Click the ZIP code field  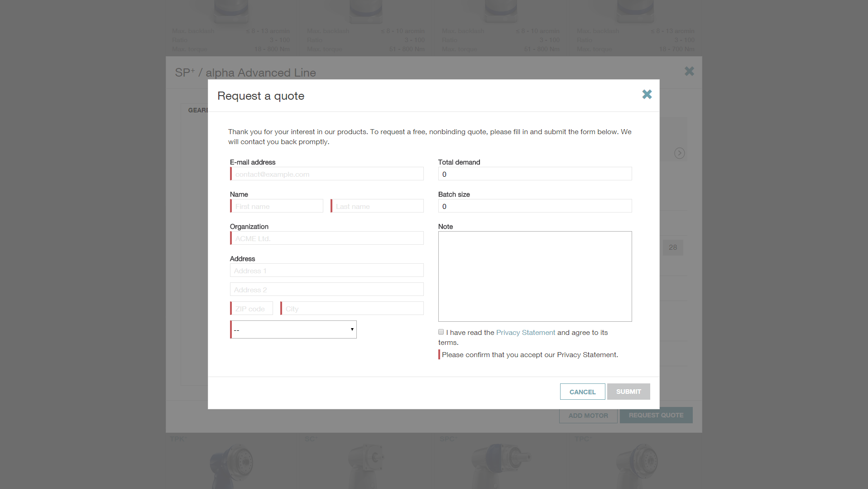pyautogui.click(x=252, y=309)
